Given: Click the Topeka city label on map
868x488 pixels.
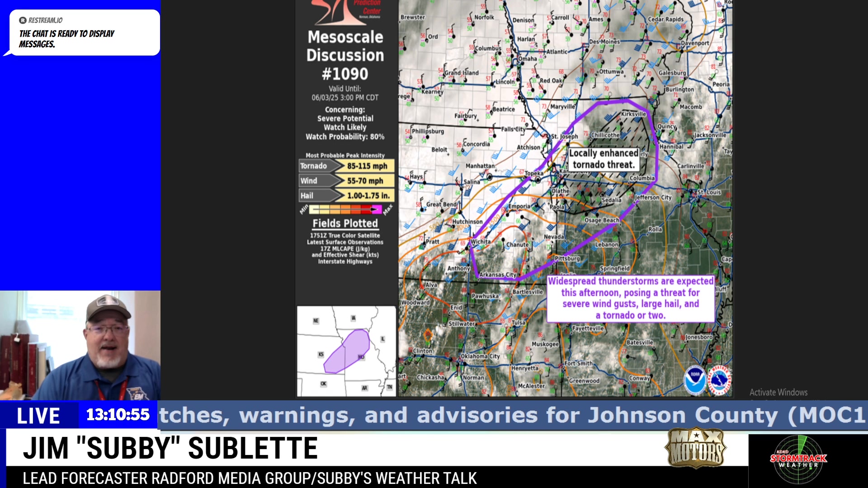Looking at the screenshot, I should click(534, 174).
